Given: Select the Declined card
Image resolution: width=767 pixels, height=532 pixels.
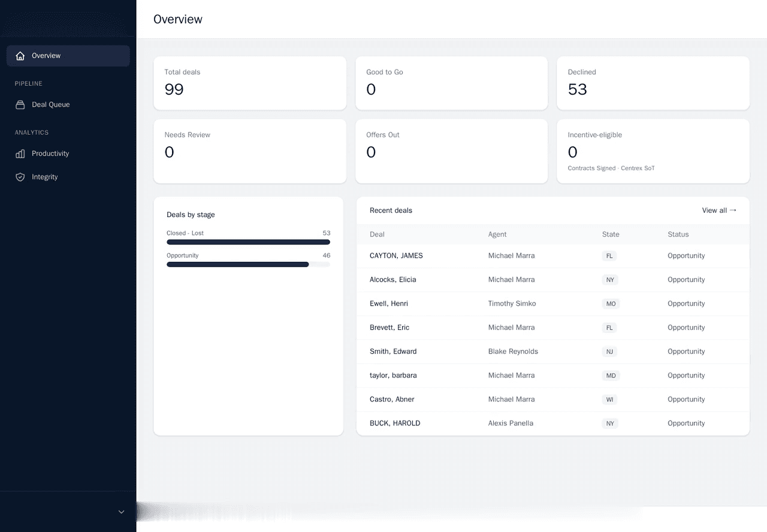Looking at the screenshot, I should click(653, 83).
